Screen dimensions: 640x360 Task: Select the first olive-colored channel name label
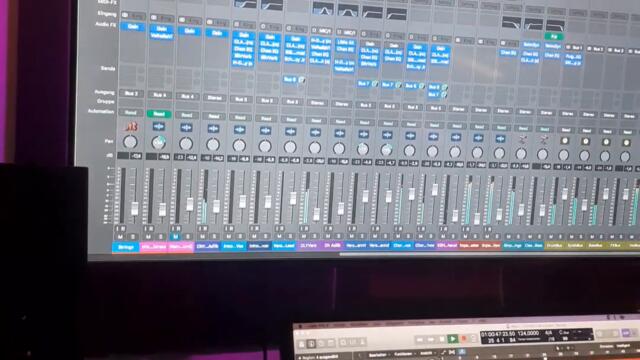[x=555, y=246]
